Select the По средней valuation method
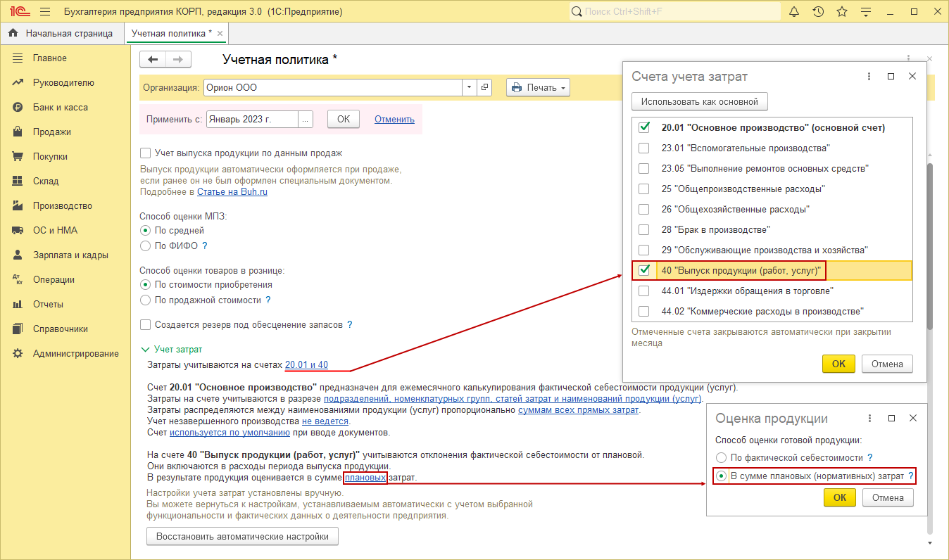 pos(145,230)
